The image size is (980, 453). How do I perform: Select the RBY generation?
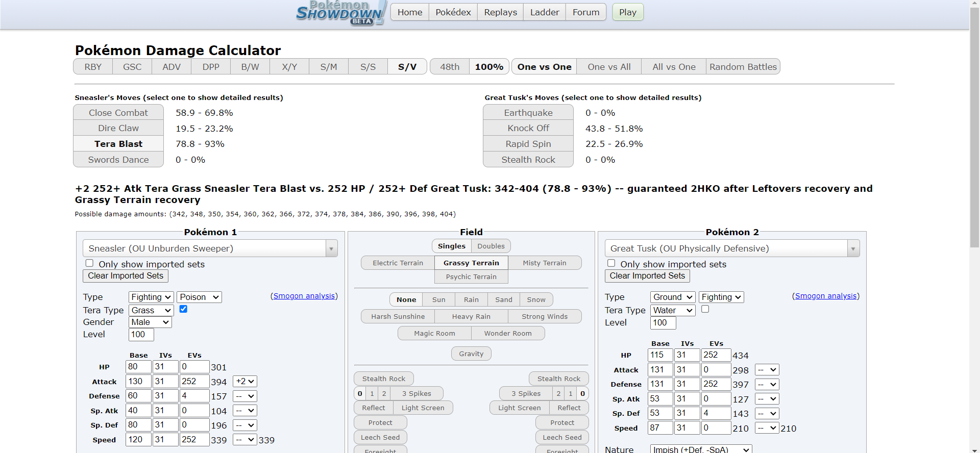(x=93, y=67)
